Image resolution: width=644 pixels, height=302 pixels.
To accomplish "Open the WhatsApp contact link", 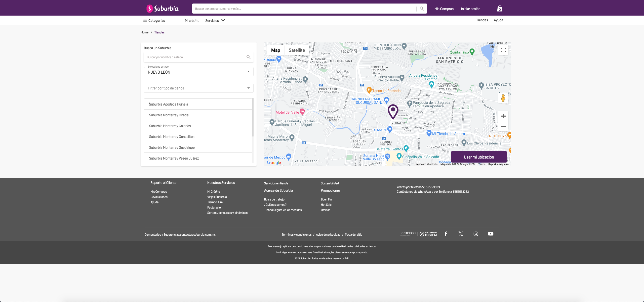I will coord(424,192).
